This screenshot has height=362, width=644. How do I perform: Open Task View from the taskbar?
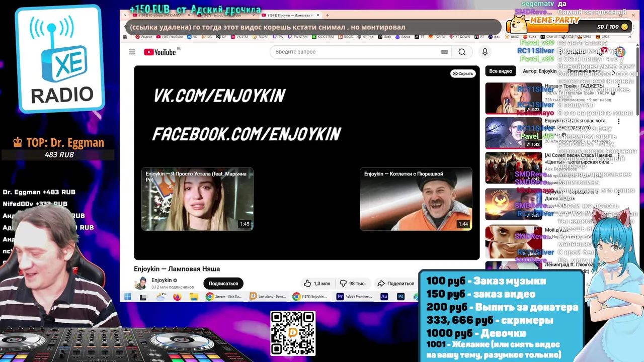click(144, 297)
